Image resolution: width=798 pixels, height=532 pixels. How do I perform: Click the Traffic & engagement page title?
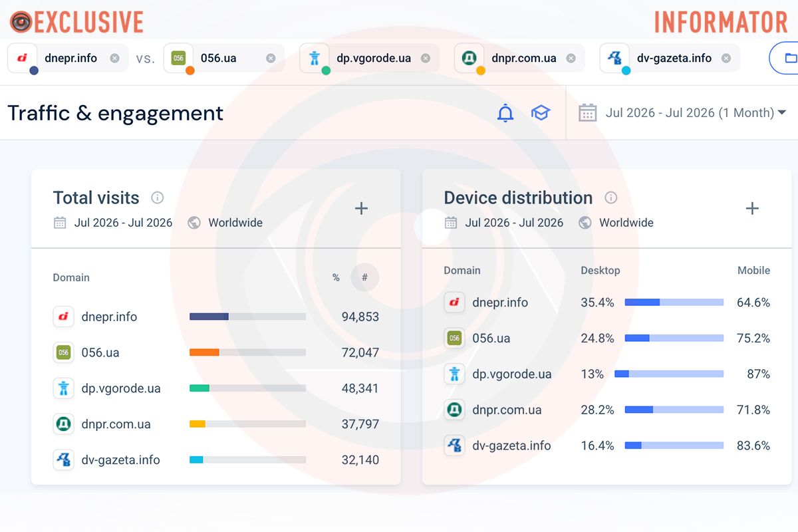click(116, 113)
